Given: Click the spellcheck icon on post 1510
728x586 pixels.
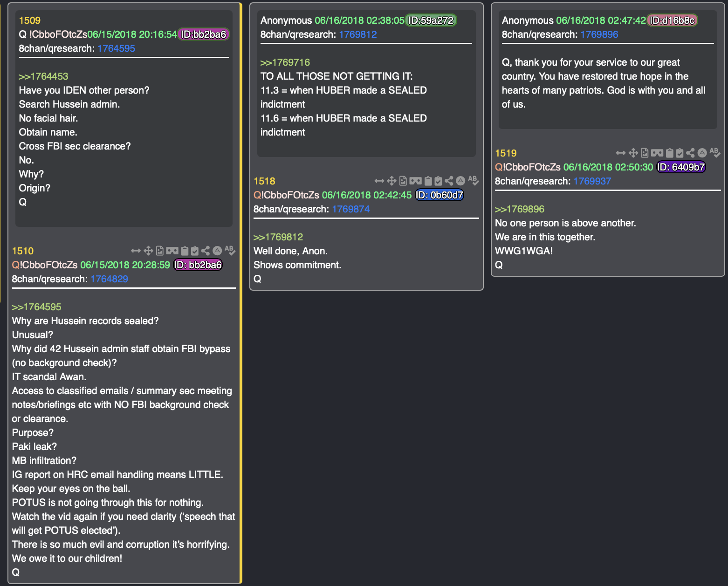Looking at the screenshot, I should pyautogui.click(x=230, y=251).
